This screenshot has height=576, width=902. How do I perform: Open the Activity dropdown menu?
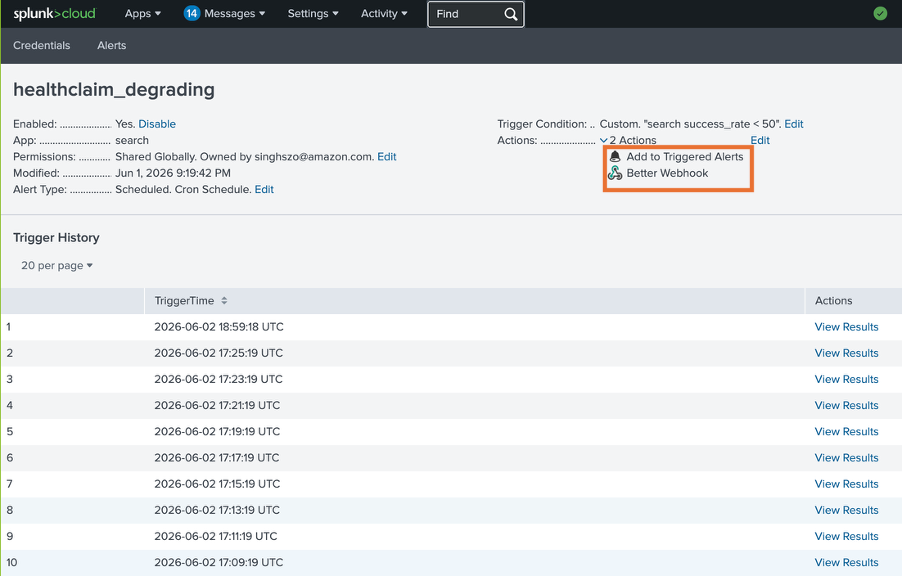384,13
